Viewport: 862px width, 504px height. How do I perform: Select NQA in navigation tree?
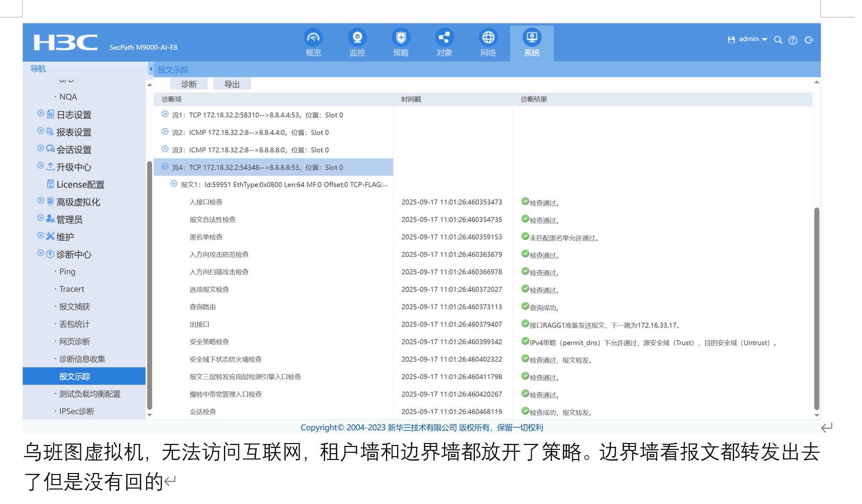click(68, 97)
